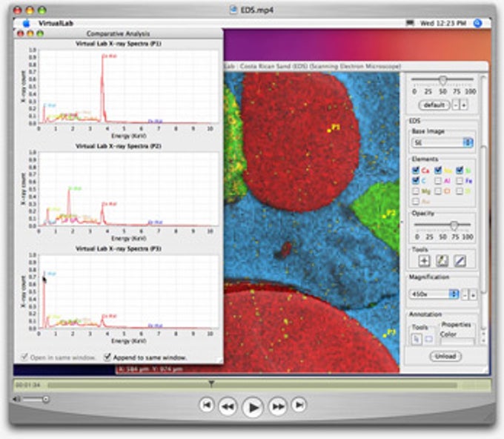Toggle the green Si element checkbox

(x=460, y=170)
